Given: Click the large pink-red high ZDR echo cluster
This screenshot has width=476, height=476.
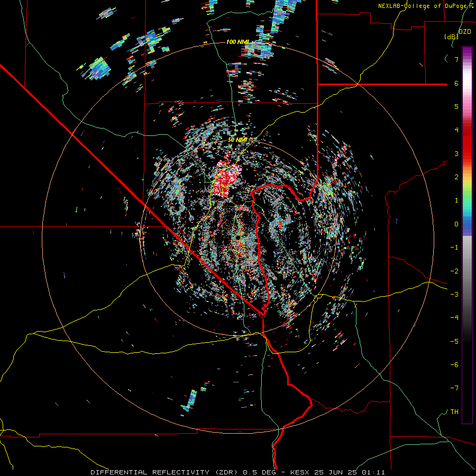Looking at the screenshot, I should 226,179.
